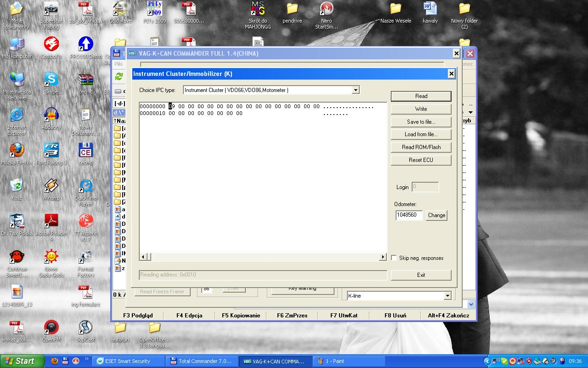The width and height of the screenshot is (588, 368).
Task: Click F7 UtwKat function button
Action: 344,316
